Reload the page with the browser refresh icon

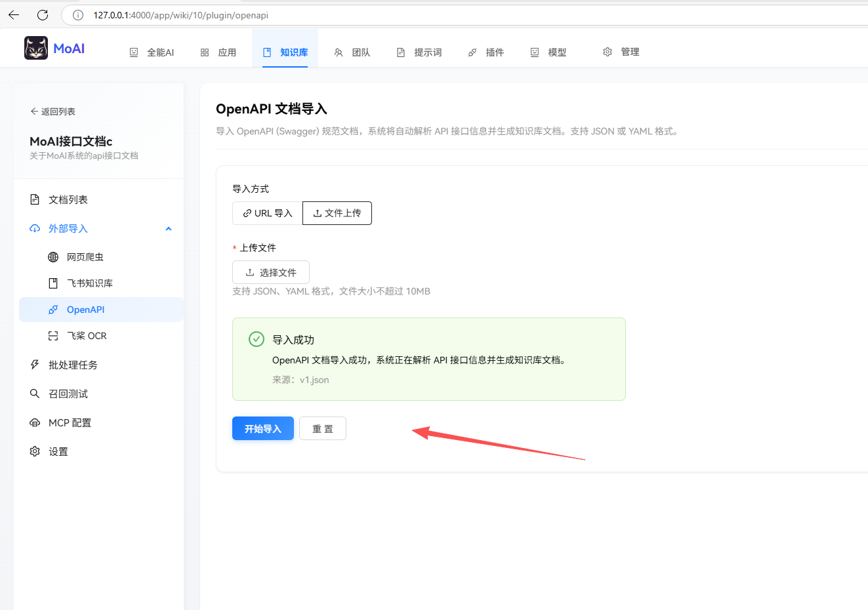43,15
